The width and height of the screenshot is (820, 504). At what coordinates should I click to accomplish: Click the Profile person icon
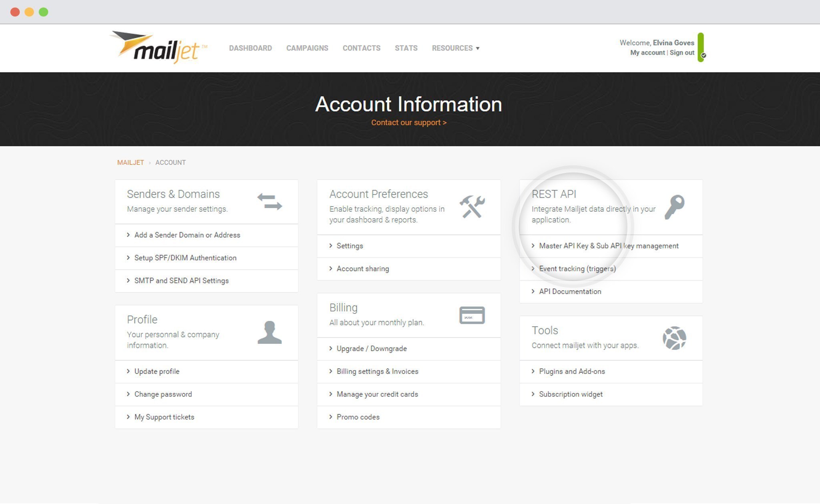point(269,332)
